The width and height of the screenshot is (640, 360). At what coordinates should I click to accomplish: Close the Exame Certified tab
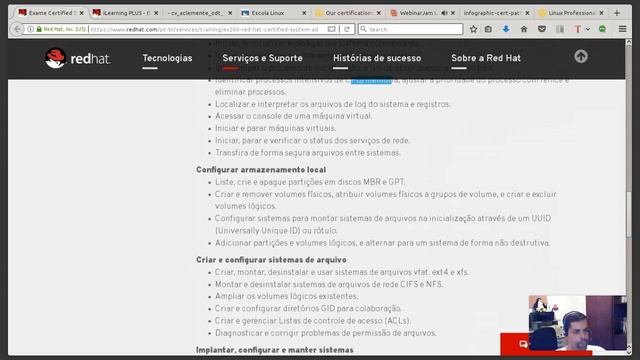pos(81,13)
